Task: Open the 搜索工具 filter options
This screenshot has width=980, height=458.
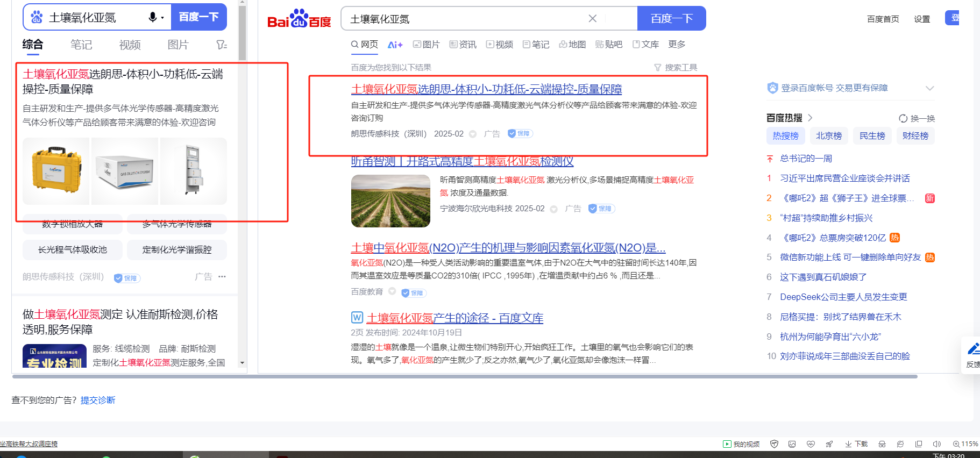Action: [676, 67]
